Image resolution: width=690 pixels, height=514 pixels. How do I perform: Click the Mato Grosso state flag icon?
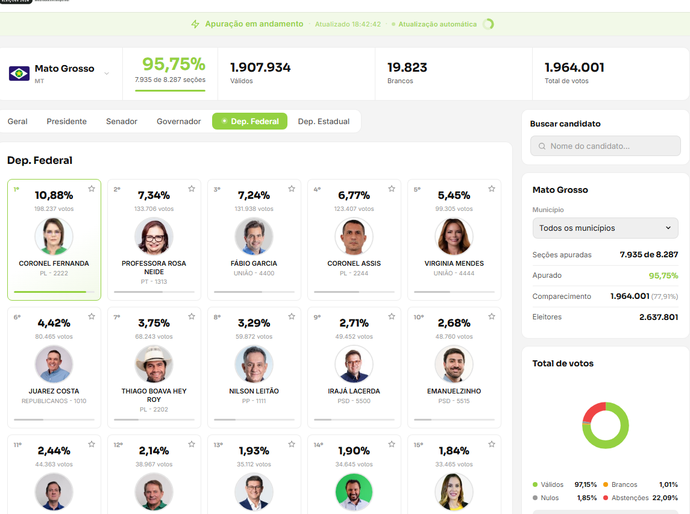point(19,73)
